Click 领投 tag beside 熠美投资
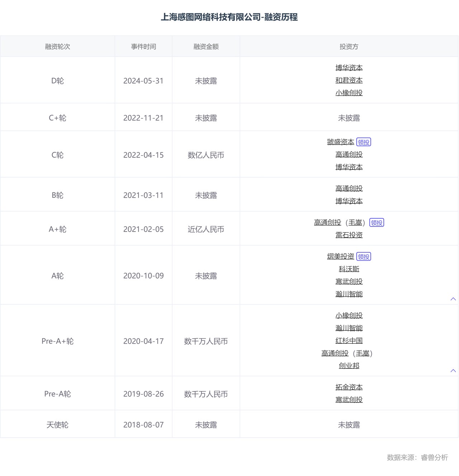459x476 pixels. (x=364, y=257)
